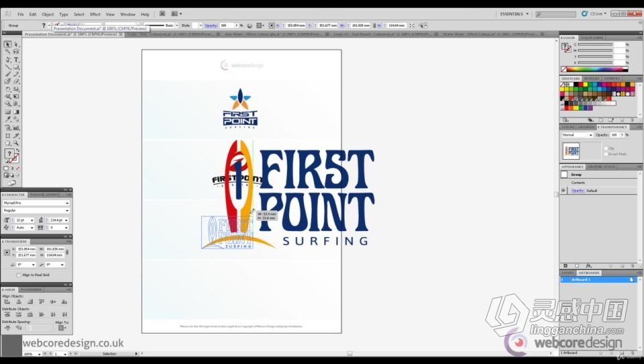Open the Regular font style dropdown

(x=67, y=211)
